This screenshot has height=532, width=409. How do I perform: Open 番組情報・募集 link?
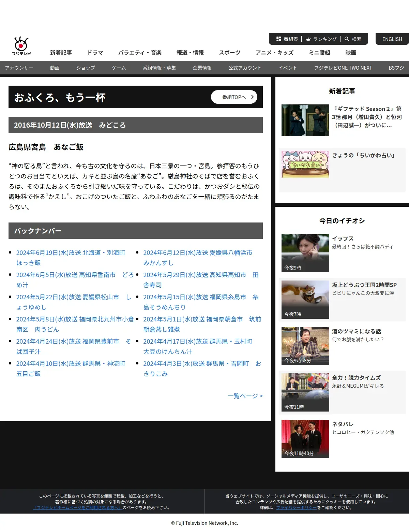point(159,68)
